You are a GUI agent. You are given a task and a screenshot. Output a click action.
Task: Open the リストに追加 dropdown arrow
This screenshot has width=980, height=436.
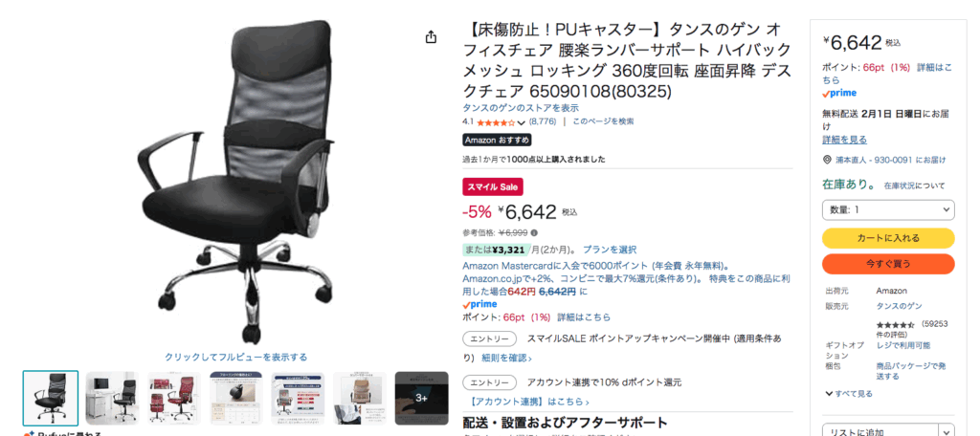click(947, 432)
